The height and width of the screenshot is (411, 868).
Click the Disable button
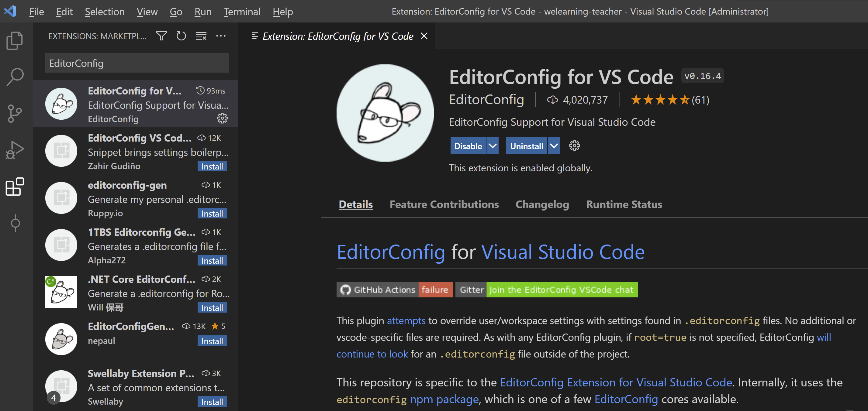(x=468, y=146)
